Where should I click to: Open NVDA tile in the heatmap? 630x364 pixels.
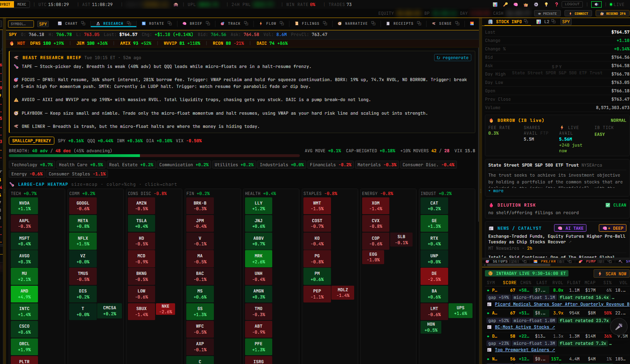click(24, 206)
